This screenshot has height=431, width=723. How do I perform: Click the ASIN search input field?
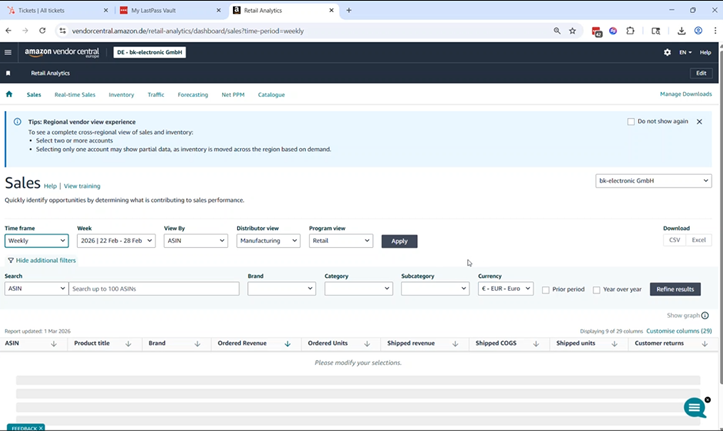[154, 289]
